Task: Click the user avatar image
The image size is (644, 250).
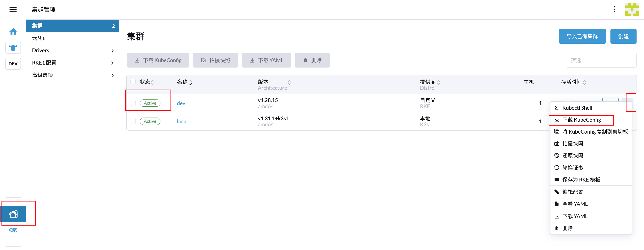Action: point(632,10)
